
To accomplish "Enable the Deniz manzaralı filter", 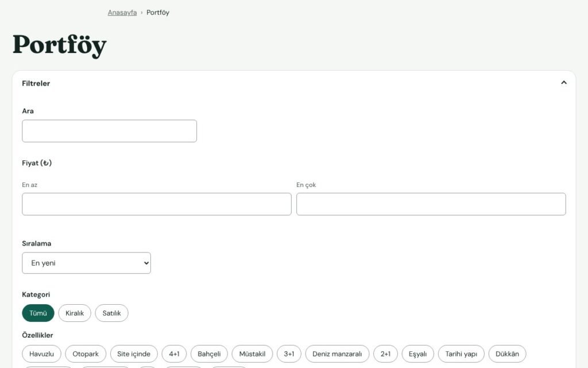I will [x=337, y=354].
